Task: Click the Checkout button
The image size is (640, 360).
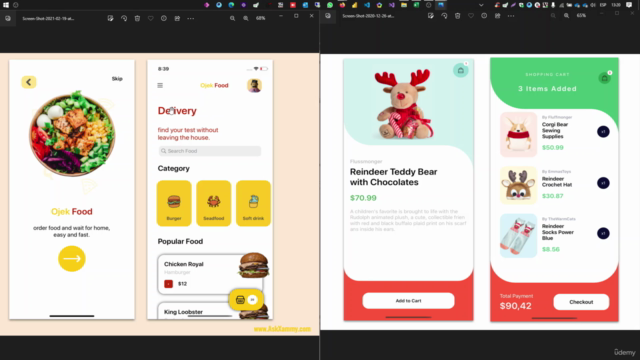Action: pyautogui.click(x=581, y=302)
